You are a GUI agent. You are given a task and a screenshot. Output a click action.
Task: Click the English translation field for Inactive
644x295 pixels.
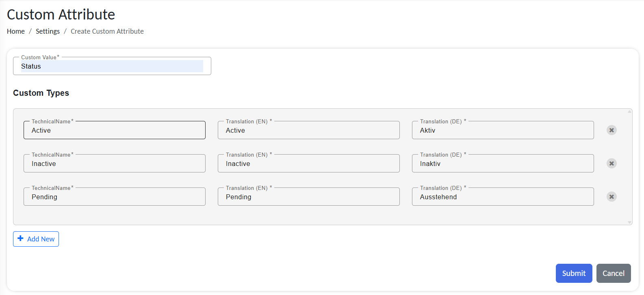tap(309, 164)
